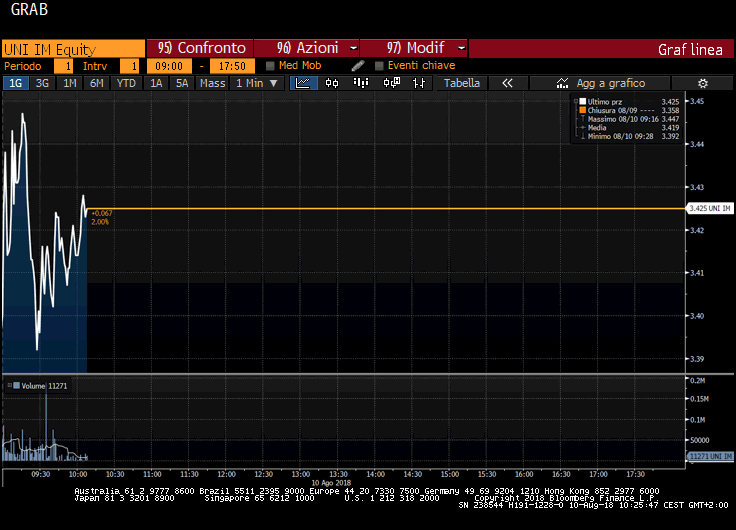Switch to the YTD period tab
The image size is (736, 530).
click(x=126, y=83)
